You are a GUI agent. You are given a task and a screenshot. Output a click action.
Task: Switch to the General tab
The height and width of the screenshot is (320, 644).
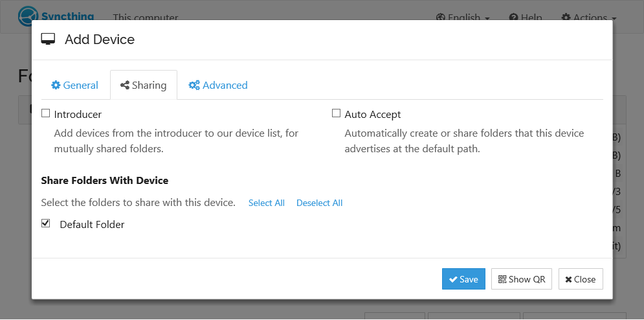pos(75,86)
